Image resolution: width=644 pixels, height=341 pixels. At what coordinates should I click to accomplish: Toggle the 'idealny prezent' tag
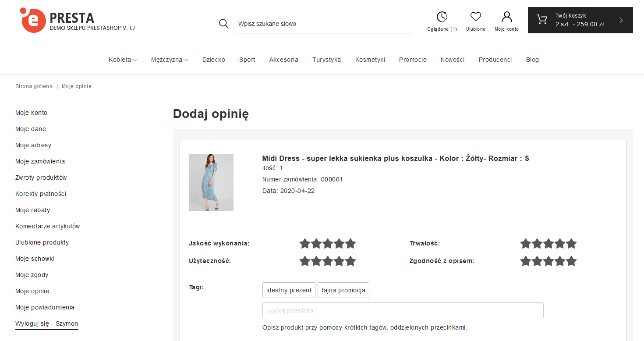coord(289,290)
